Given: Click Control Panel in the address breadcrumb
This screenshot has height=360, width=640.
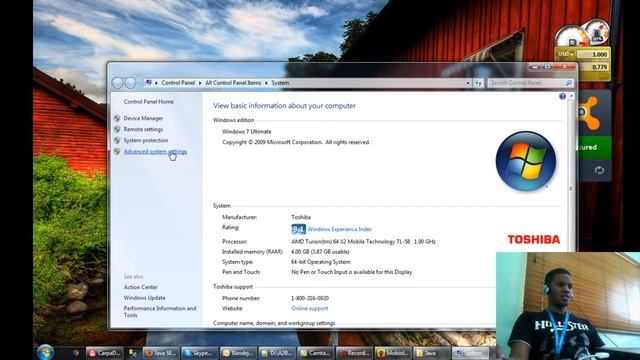Looking at the screenshot, I should [x=178, y=83].
